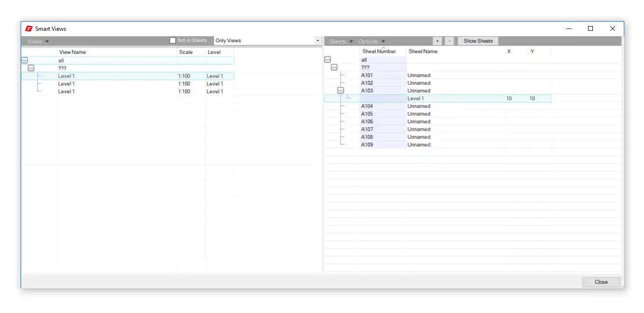Select sheet A108
This screenshot has width=644, height=313.
(367, 137)
